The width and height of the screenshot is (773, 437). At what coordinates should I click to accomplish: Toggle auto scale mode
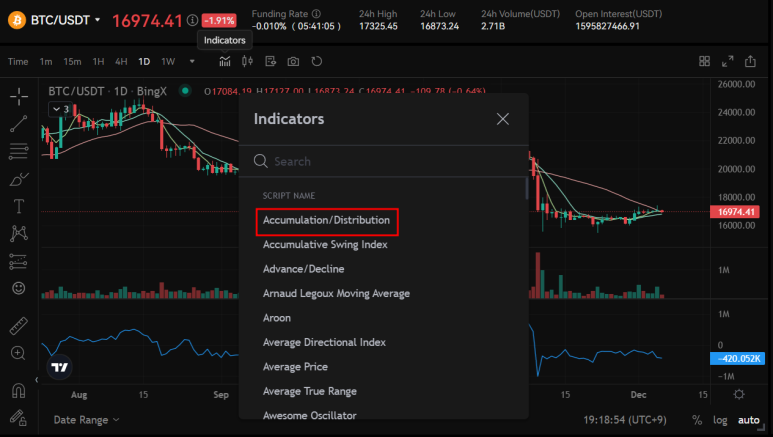[x=748, y=420]
